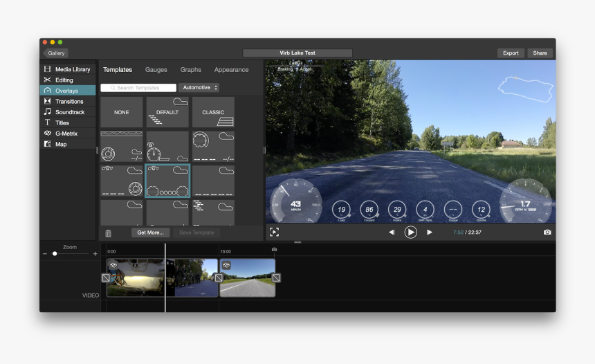This screenshot has width=595, height=364.
Task: Click the track map overlay in preview
Action: (x=526, y=89)
